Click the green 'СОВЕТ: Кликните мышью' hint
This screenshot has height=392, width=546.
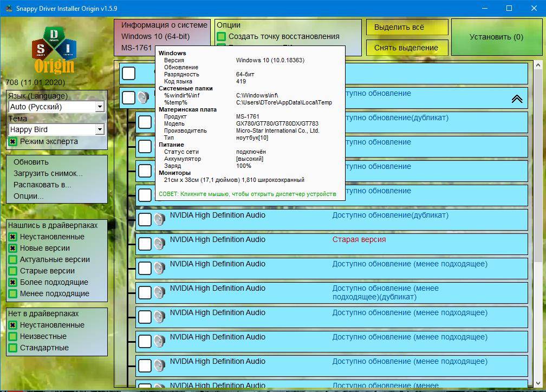pos(247,194)
